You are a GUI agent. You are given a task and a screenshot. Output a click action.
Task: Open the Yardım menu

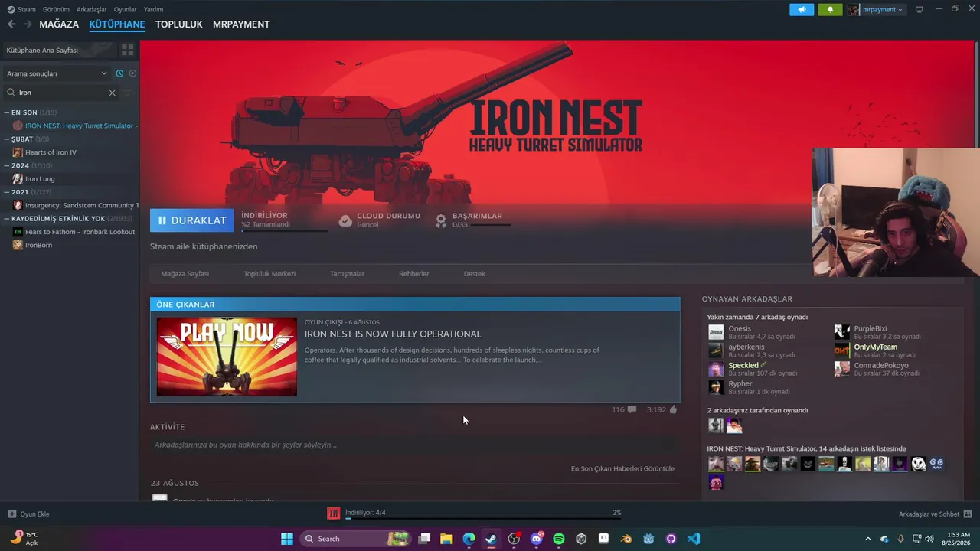tap(153, 9)
